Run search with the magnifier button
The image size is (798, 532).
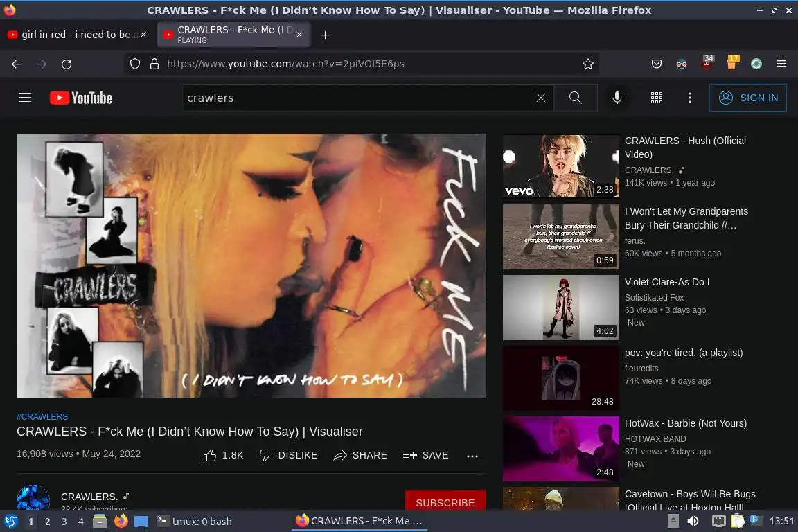pos(575,98)
